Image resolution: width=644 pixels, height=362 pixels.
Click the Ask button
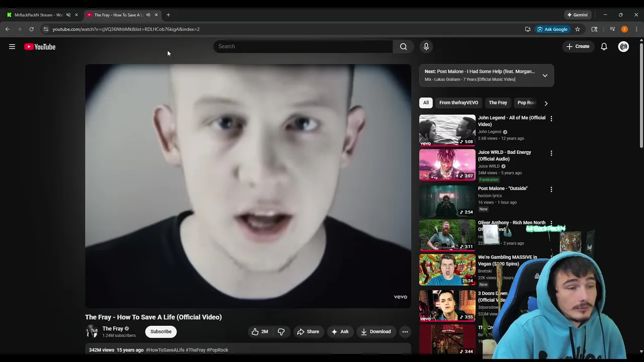coord(340,331)
